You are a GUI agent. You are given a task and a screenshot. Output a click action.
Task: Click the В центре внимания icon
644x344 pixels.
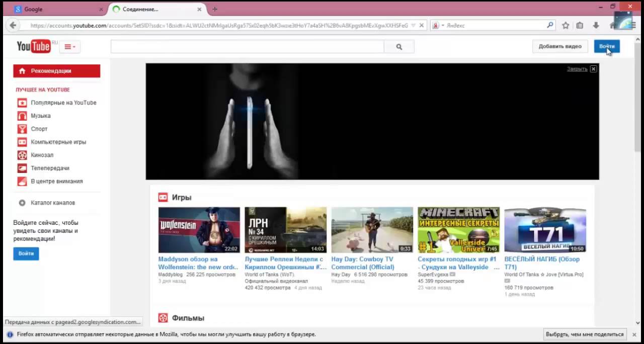(22, 181)
